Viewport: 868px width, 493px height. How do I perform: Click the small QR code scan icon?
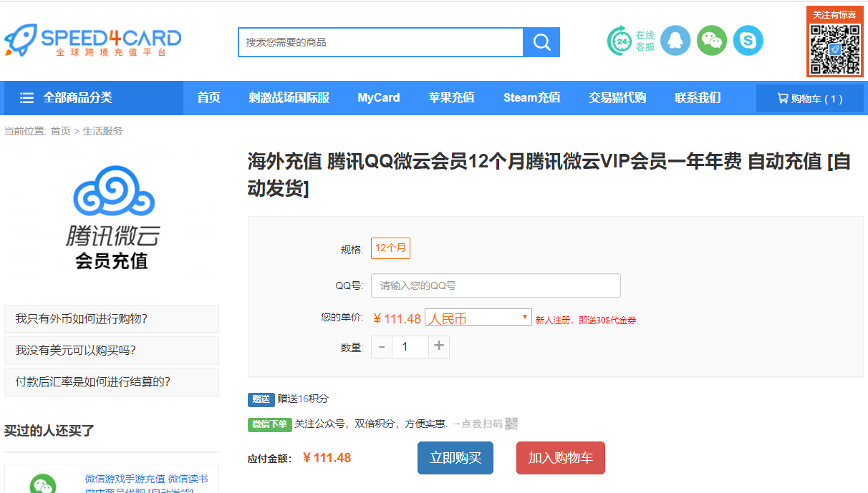point(511,424)
